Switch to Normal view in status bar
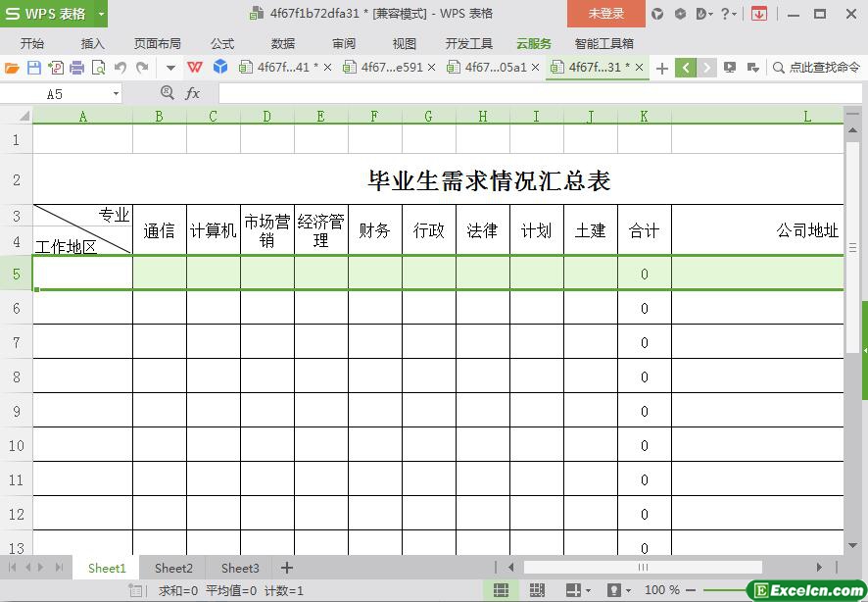Viewport: 868px width, 602px height. (501, 590)
